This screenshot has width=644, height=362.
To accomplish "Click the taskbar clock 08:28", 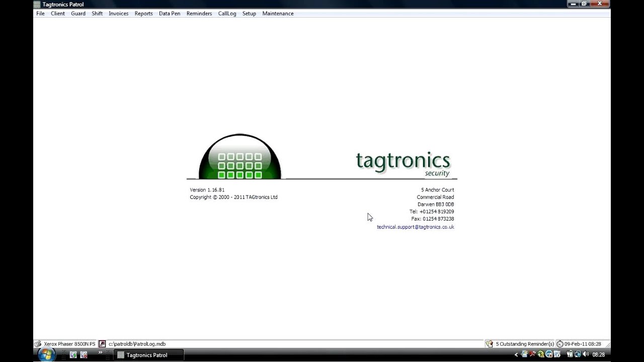I will (x=598, y=355).
